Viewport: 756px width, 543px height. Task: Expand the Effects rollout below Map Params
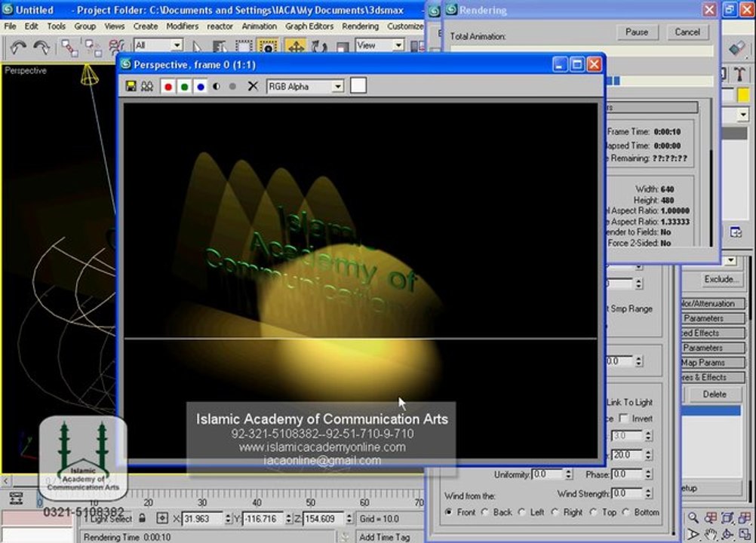[712, 377]
